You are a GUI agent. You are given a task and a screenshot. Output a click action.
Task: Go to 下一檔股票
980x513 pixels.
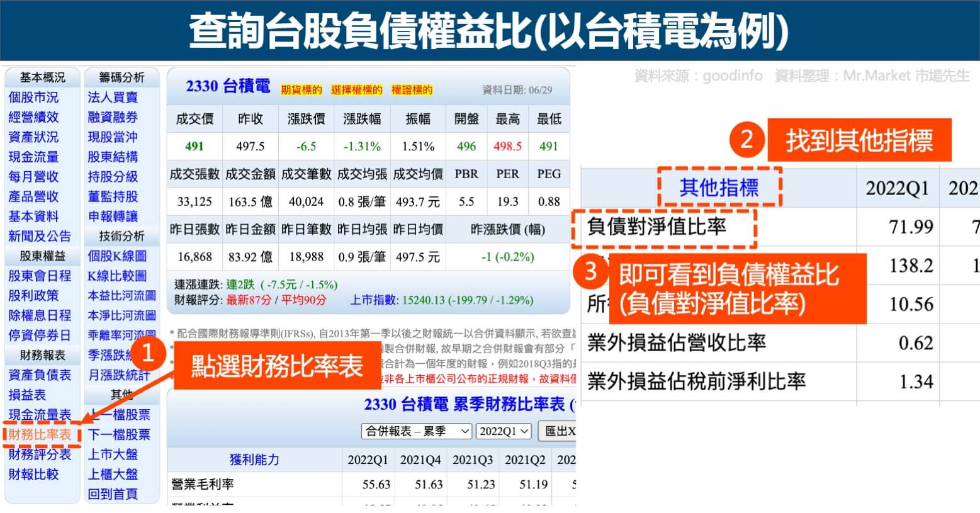(x=119, y=434)
